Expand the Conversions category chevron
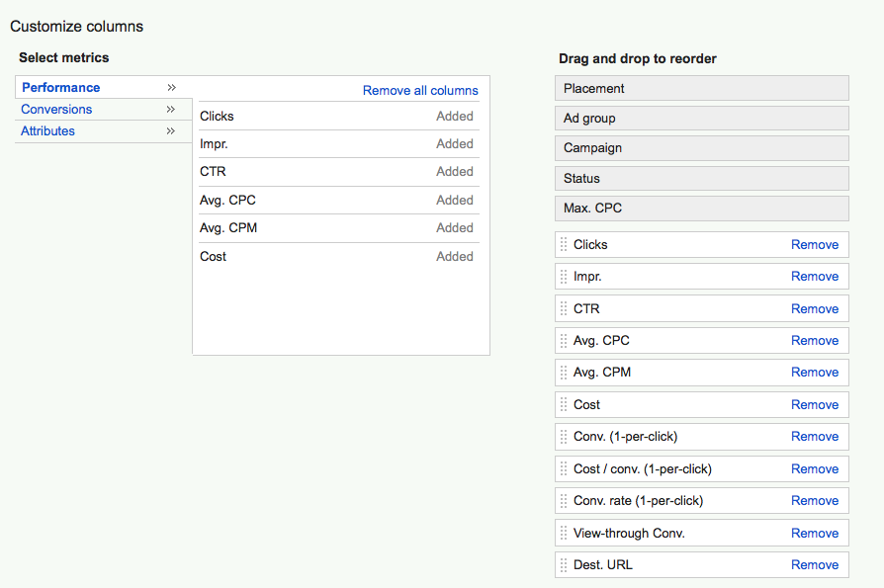Image resolution: width=884 pixels, height=588 pixels. coord(171,110)
